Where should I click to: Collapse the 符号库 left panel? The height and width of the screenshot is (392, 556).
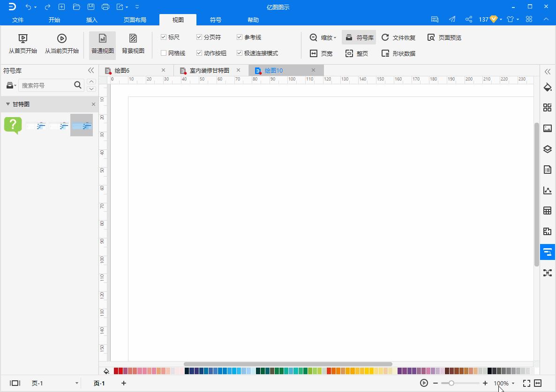point(91,70)
